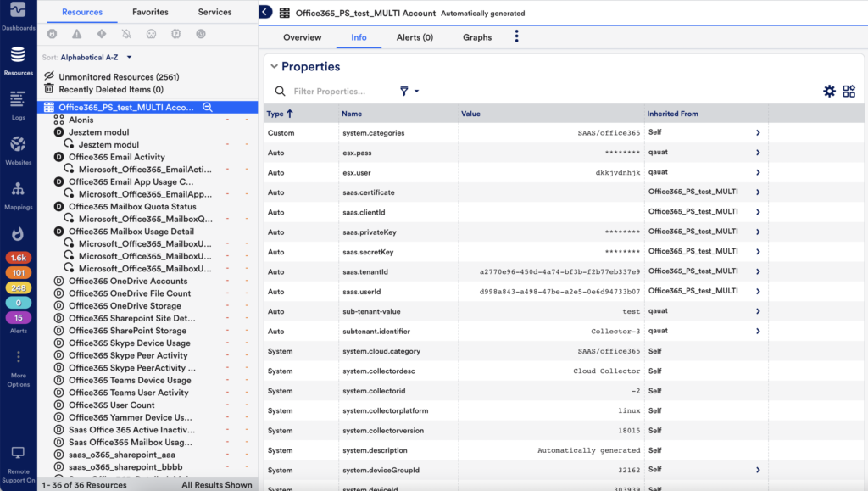Click the purple 15 alerts badge
The height and width of the screenshot is (491, 868).
pos(19,318)
